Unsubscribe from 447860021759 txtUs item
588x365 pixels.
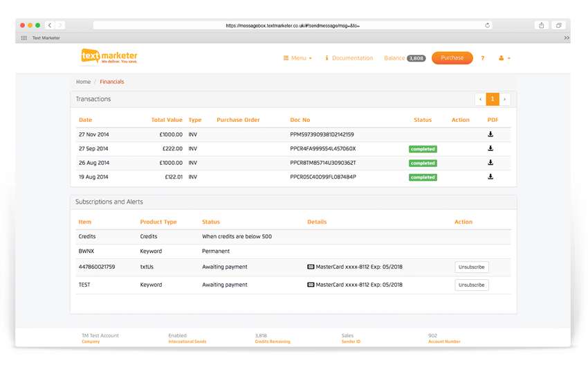point(471,267)
